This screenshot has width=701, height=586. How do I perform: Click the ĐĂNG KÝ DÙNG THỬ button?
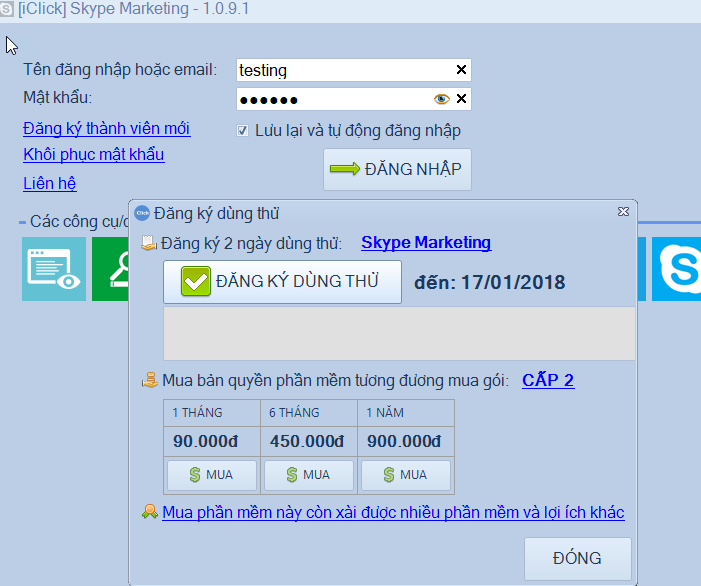pyautogui.click(x=283, y=282)
